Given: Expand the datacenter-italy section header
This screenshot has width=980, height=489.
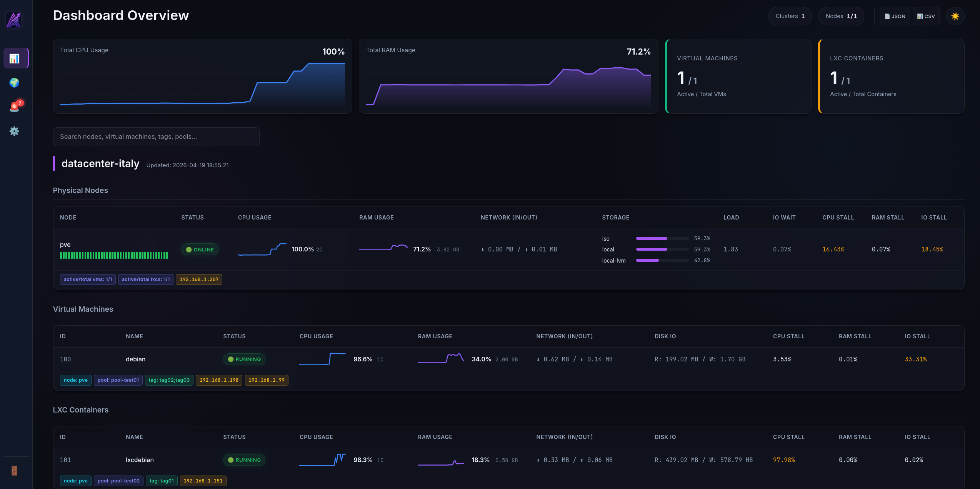Looking at the screenshot, I should [100, 164].
